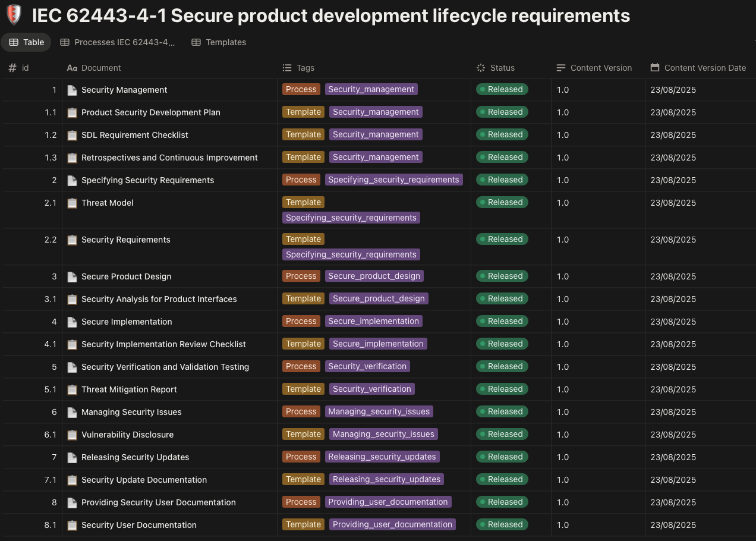Click the shield page icon beside the title
Screen dimensions: 756x541
tap(14, 15)
